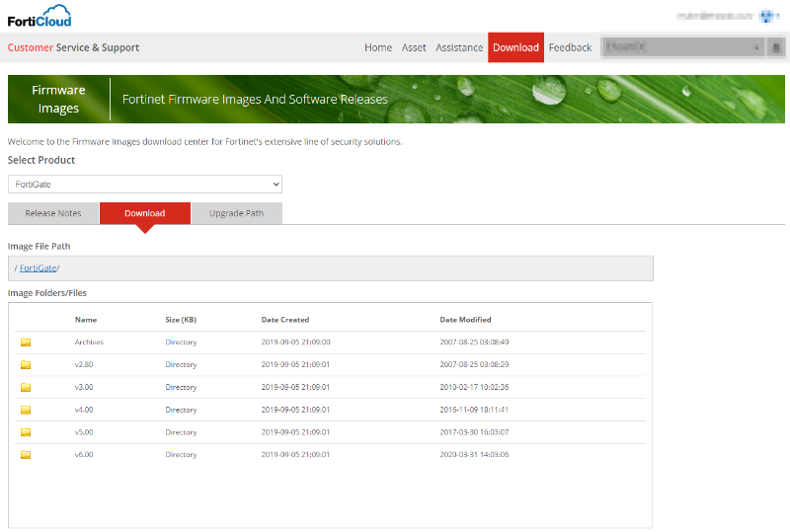The height and width of the screenshot is (532, 790).
Task: Click the user avatar icon at top right
Action: [768, 16]
